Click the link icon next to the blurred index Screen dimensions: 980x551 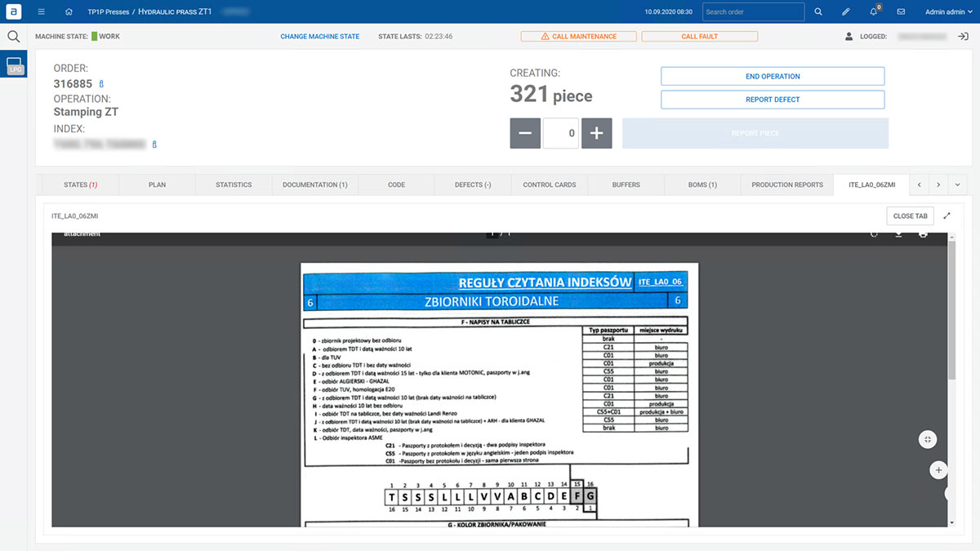click(154, 144)
